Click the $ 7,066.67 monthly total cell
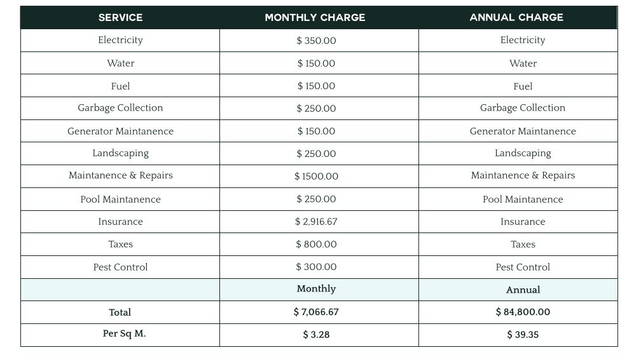Viewport: 641px width, 364px height. [x=316, y=313]
